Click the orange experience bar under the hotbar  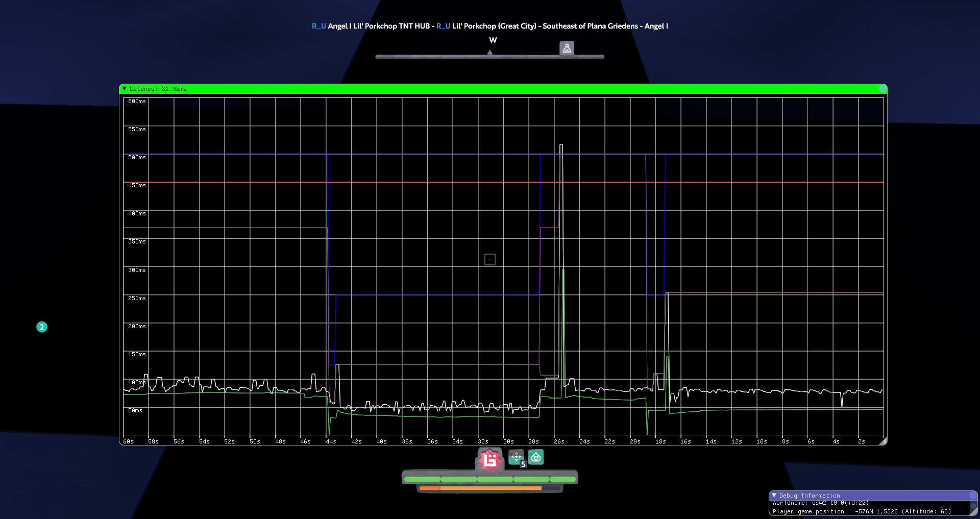click(480, 488)
